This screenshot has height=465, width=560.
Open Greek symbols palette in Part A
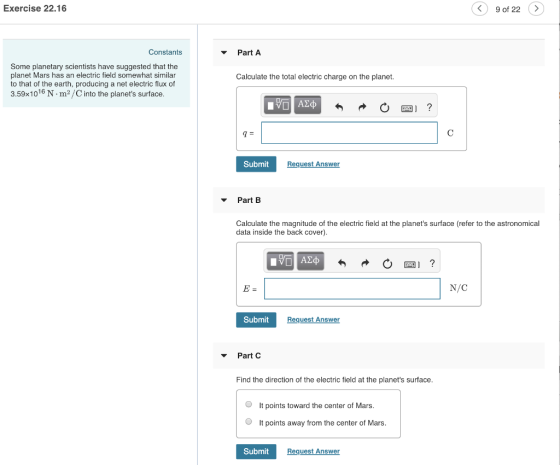(x=307, y=105)
